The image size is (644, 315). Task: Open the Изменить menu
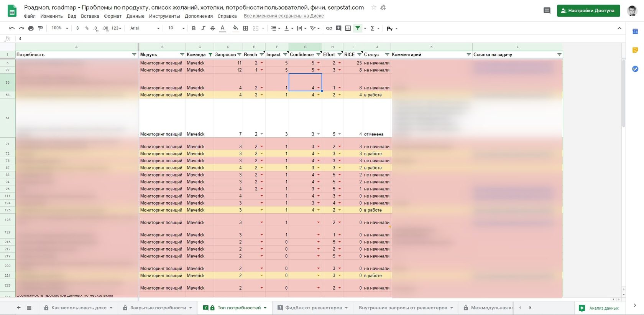coord(51,16)
